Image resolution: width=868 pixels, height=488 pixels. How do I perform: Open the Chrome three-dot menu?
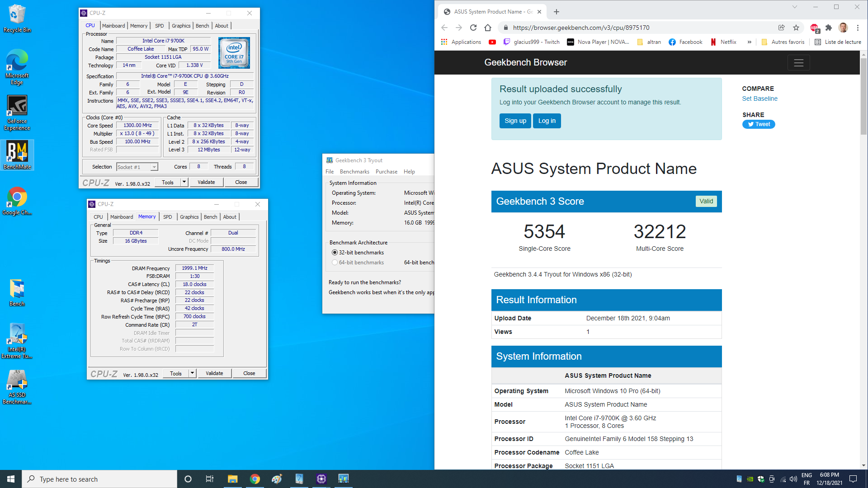pos(858,28)
